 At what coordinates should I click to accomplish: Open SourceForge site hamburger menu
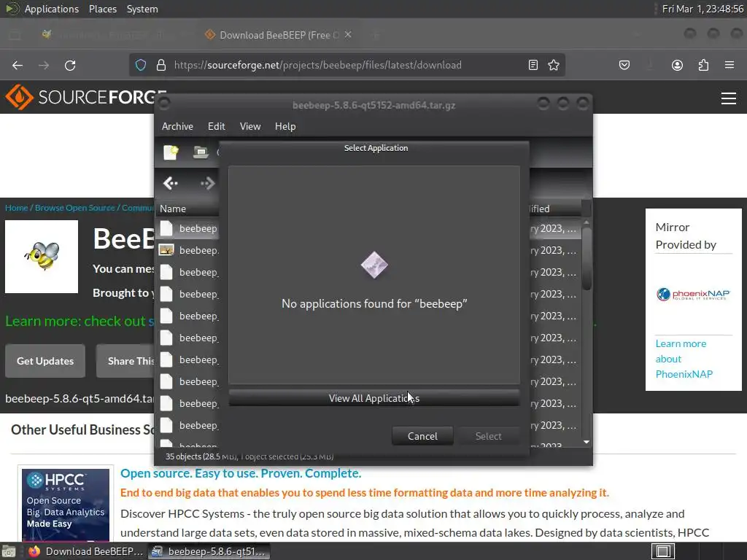729,98
